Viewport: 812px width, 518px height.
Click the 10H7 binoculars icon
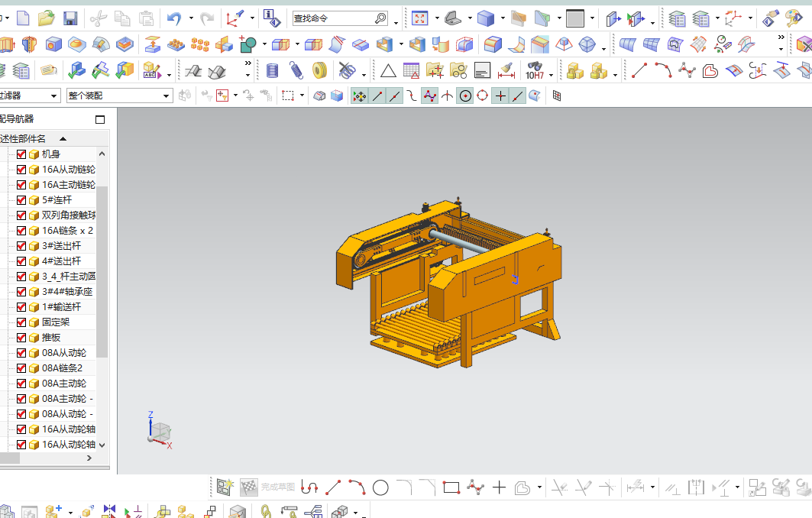tap(535, 70)
